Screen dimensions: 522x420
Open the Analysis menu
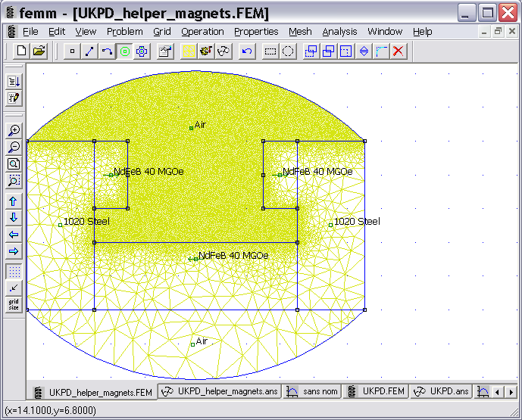point(339,32)
